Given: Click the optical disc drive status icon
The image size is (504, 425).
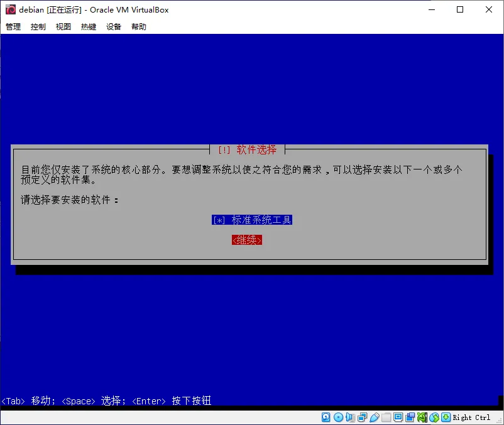Looking at the screenshot, I should coord(339,417).
